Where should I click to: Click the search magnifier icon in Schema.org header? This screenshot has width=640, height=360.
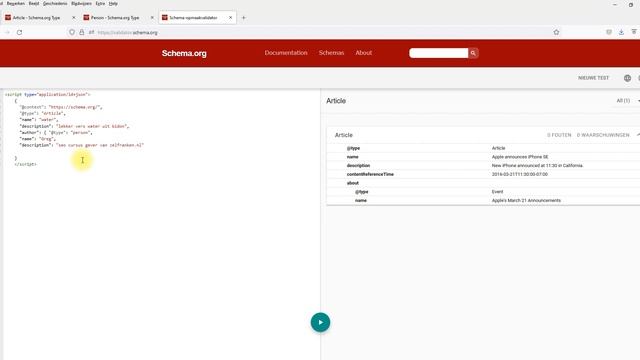(x=473, y=53)
